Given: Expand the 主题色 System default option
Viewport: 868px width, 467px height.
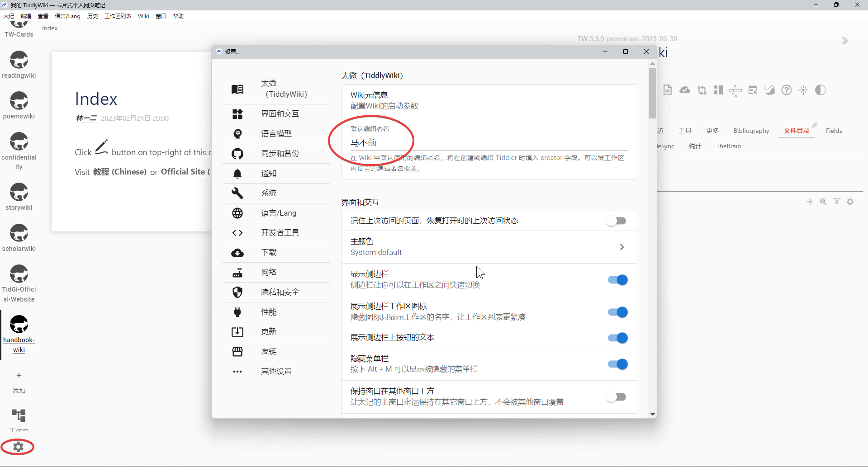Looking at the screenshot, I should 489,247.
